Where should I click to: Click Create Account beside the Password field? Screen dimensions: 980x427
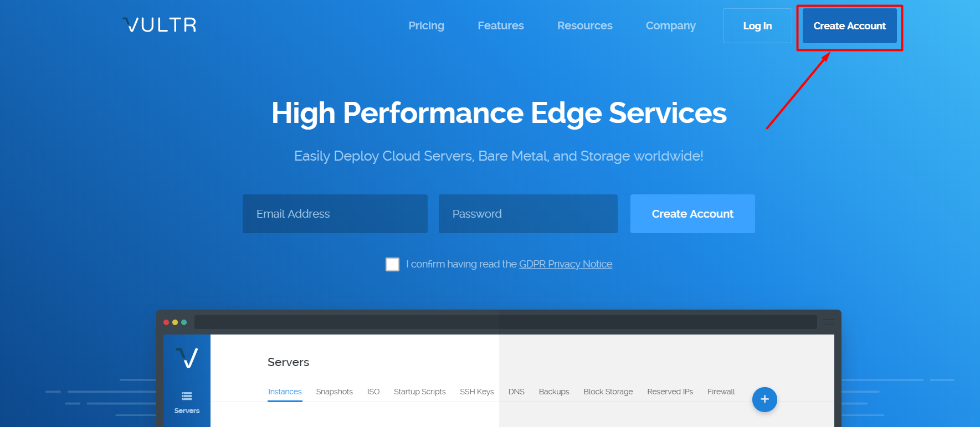coord(692,214)
